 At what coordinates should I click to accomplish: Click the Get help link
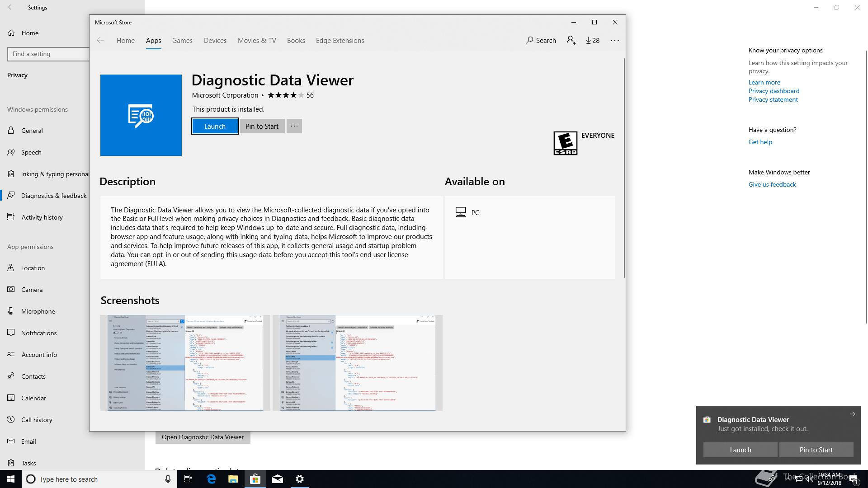coord(760,142)
